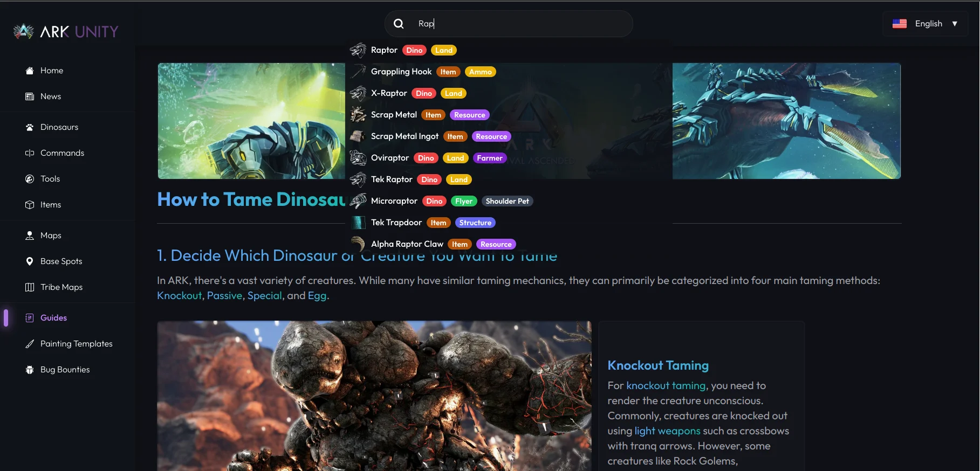Click the Scrap Metal Ingot icon

[x=358, y=136]
